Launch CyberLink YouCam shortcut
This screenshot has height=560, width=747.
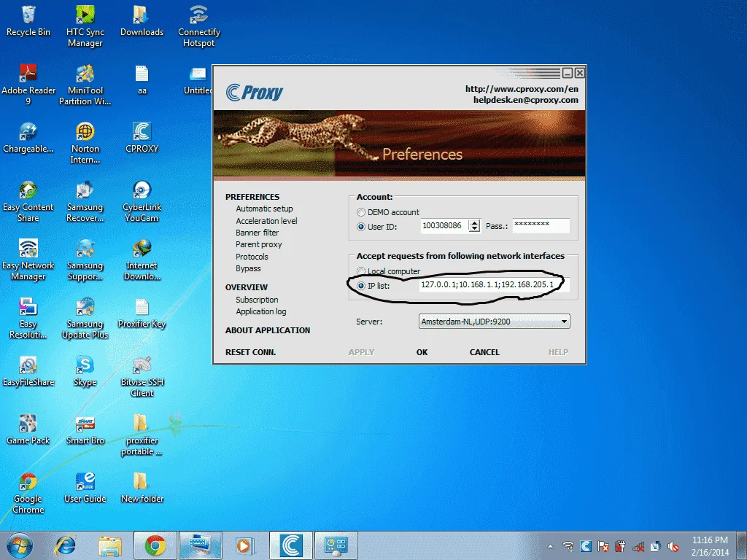[x=142, y=201]
